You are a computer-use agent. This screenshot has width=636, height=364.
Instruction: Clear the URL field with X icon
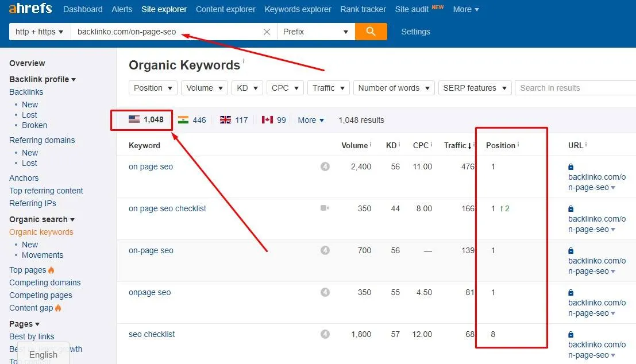pos(267,32)
